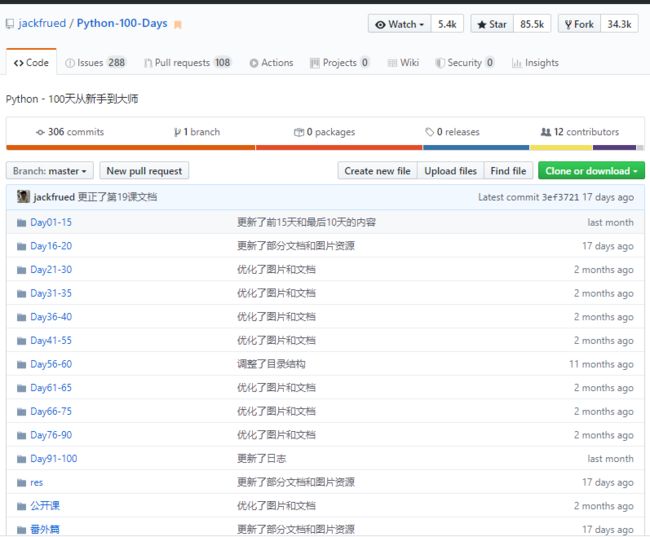Open the Day01-15 folder link
The image size is (650, 537).
pos(51,223)
